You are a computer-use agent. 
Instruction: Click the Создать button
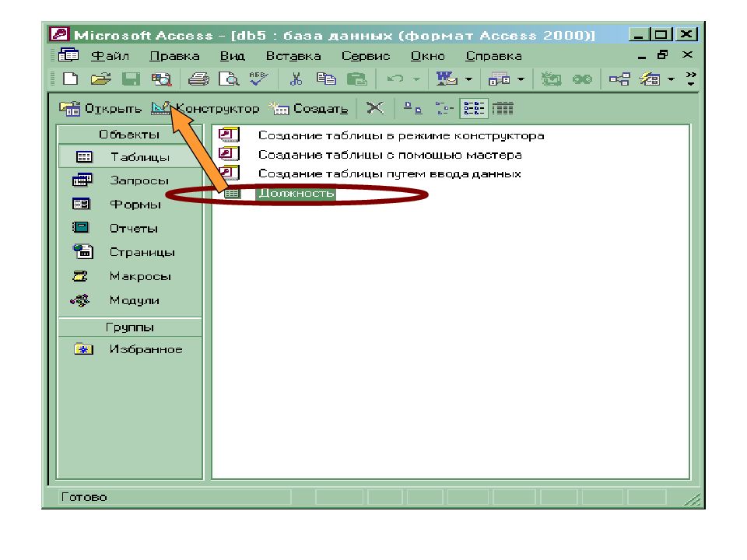click(308, 109)
